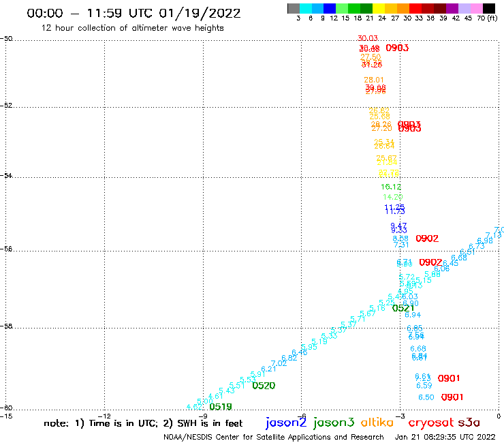Click the NOAA/NESDIS credit footer line

(x=274, y=437)
